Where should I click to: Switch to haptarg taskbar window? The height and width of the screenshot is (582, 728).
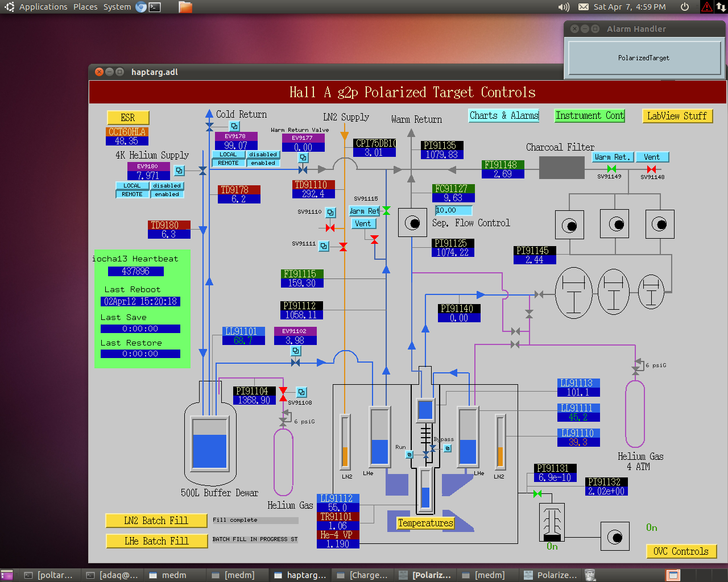[300, 575]
